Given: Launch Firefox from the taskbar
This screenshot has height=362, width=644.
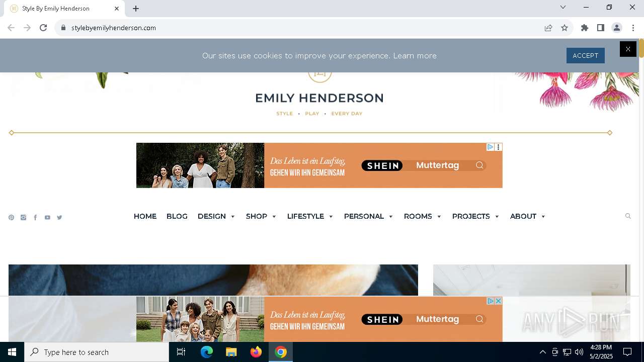Looking at the screenshot, I should (x=256, y=352).
